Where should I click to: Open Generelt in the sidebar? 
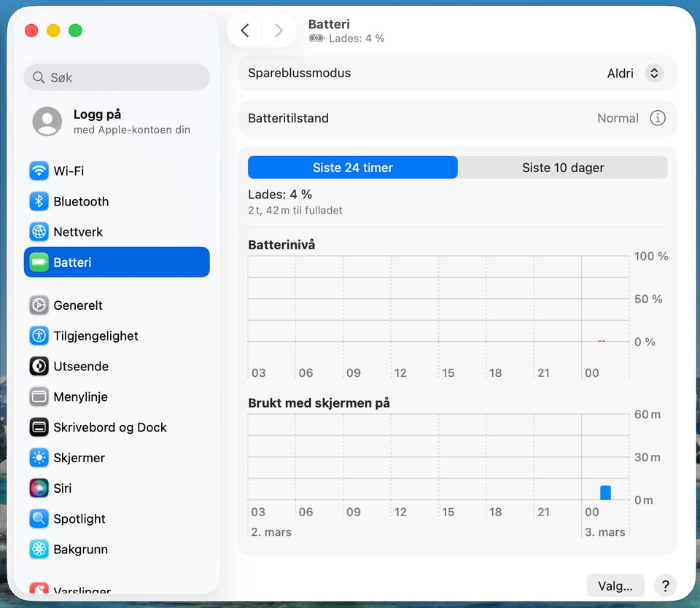[77, 305]
